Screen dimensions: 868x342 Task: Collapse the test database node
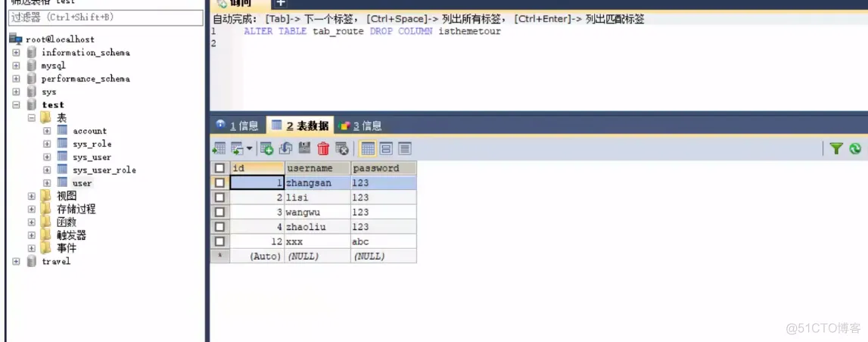pos(16,104)
